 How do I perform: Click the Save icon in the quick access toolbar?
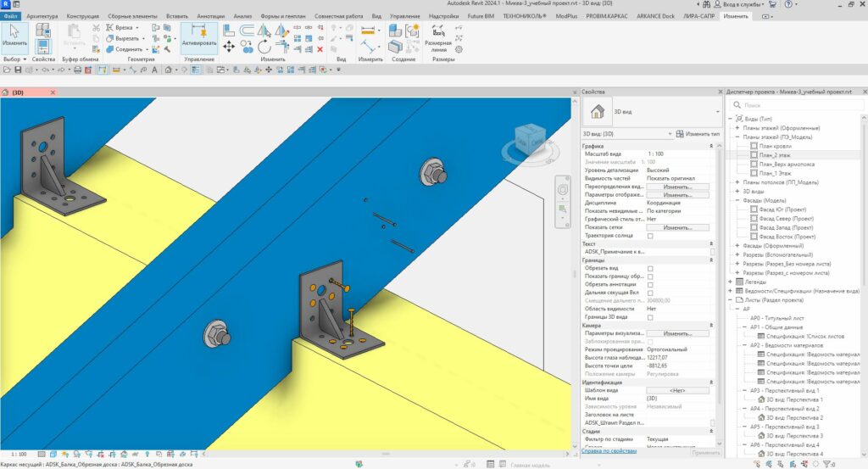(16, 70)
